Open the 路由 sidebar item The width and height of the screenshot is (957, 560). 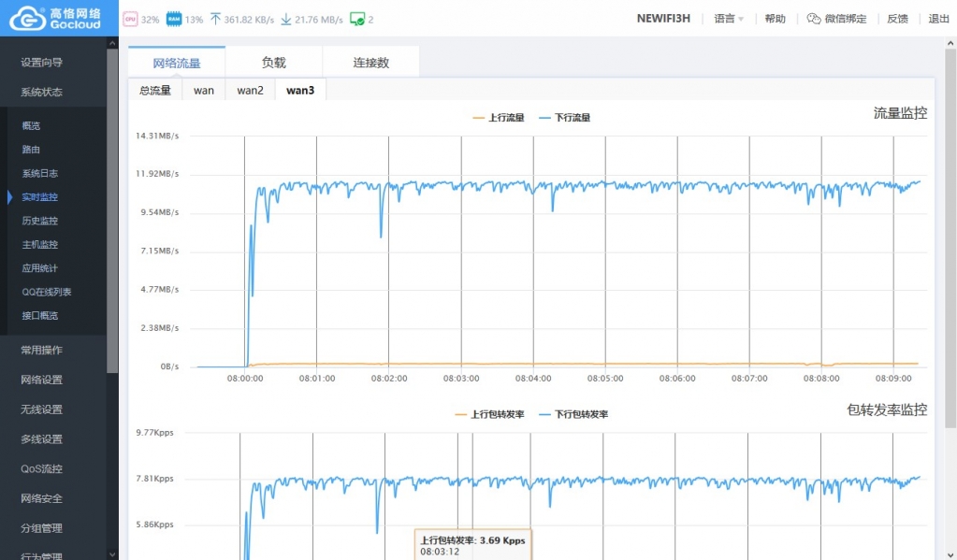31,150
